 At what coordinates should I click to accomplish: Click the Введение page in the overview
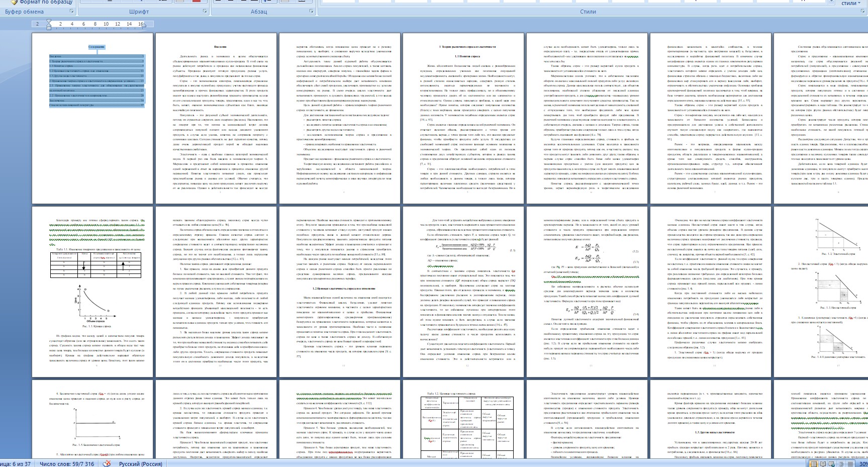216,119
